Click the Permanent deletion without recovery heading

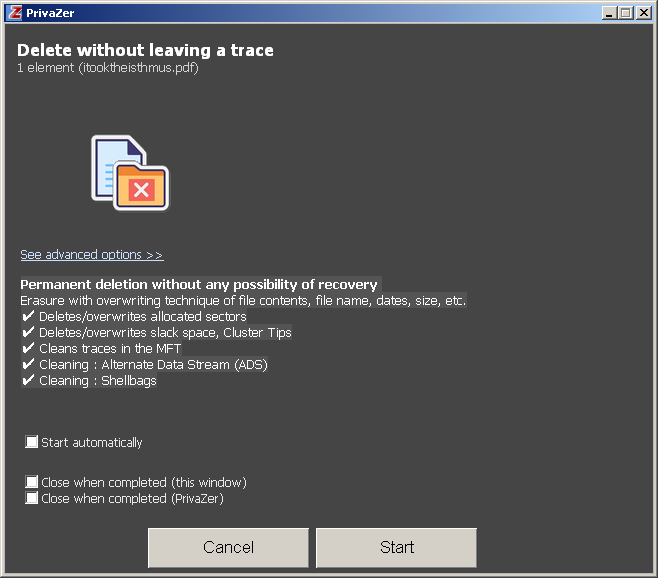pos(199,285)
